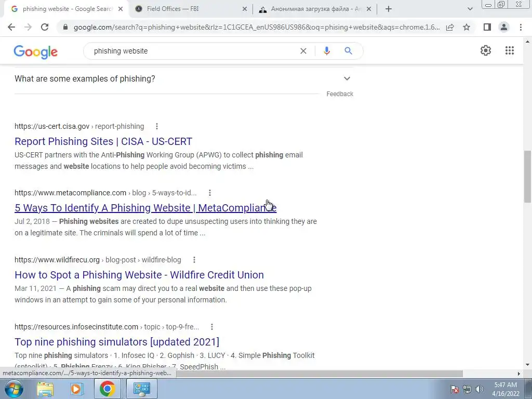Open '5 Ways To Identify A Phishing Website'
The width and height of the screenshot is (532, 399).
click(145, 208)
